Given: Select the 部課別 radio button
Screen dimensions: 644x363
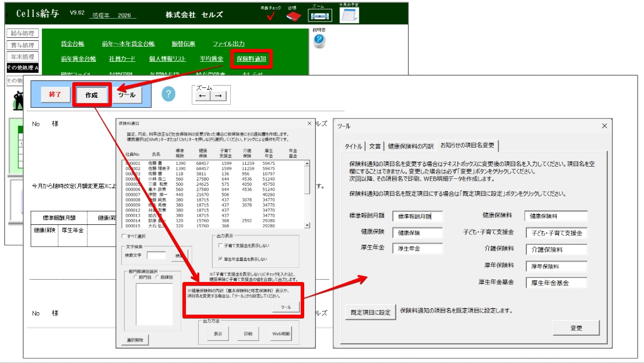Looking at the screenshot, I should [157, 277].
